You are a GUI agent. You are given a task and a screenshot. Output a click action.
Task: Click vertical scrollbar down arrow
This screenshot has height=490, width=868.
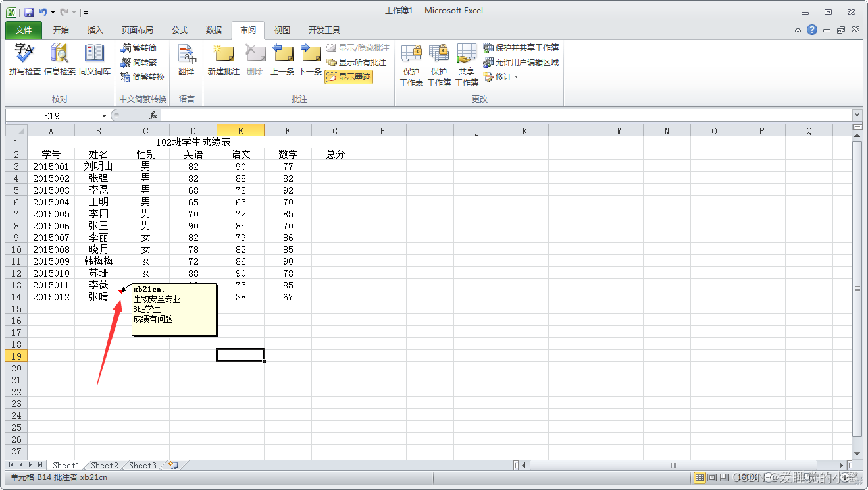[x=857, y=454]
